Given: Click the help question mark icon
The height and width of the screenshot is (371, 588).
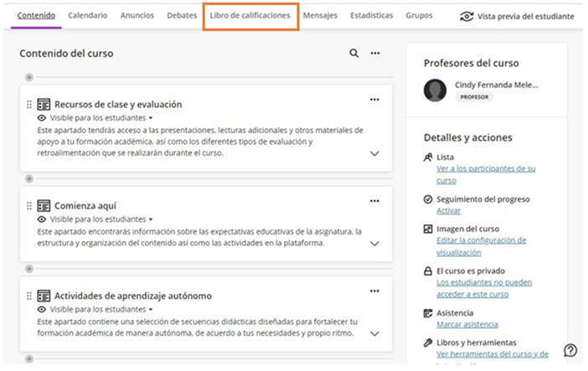Looking at the screenshot, I should point(570,350).
